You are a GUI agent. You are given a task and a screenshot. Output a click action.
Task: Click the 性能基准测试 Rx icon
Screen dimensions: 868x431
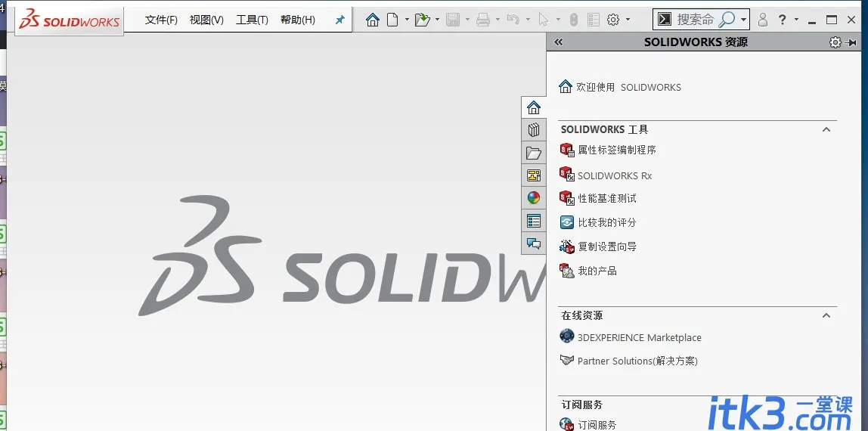pyautogui.click(x=567, y=198)
